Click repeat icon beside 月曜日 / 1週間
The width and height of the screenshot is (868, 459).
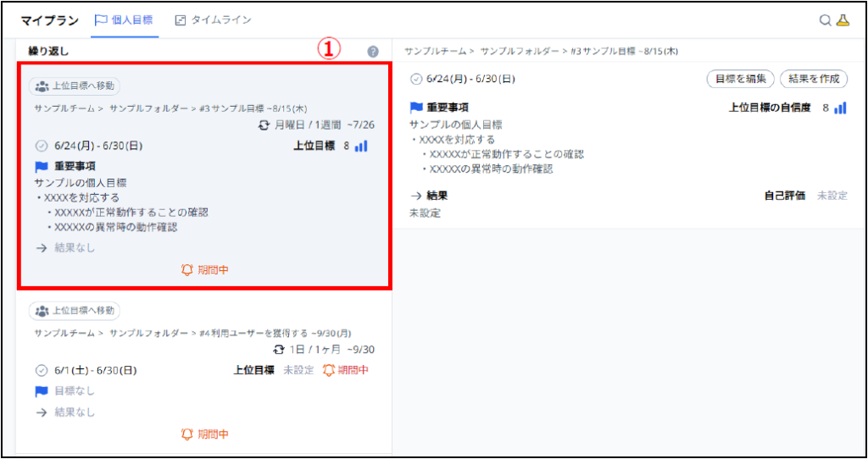click(x=264, y=125)
